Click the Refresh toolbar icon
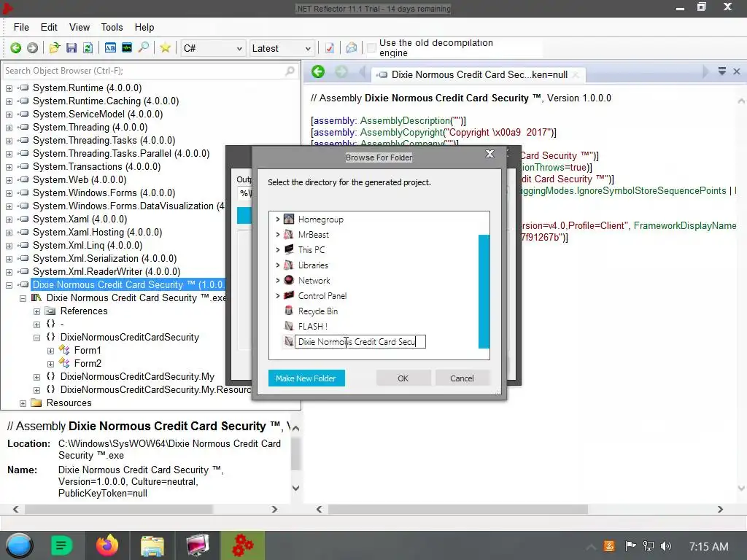Image resolution: width=747 pixels, height=560 pixels. (88, 48)
